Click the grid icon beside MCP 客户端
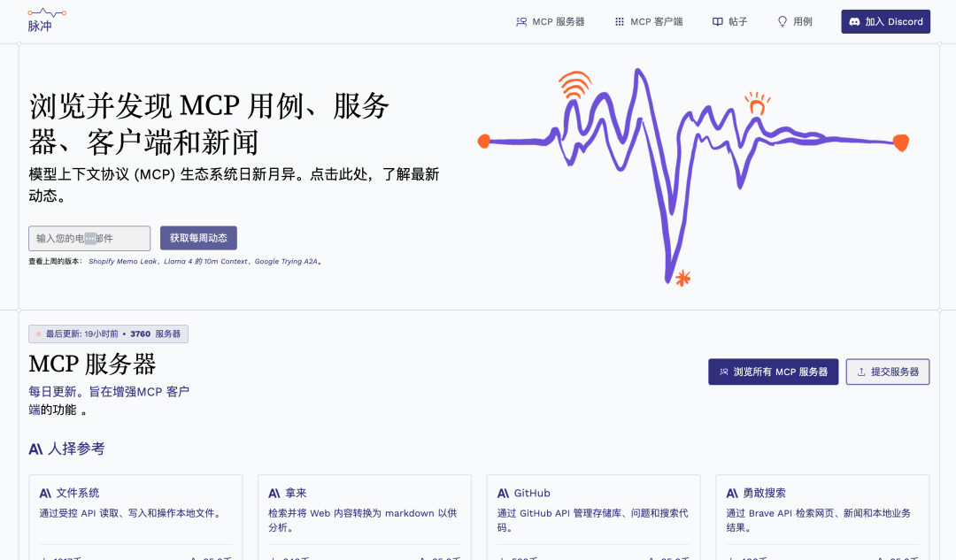Viewport: 956px width, 560px height. point(620,21)
